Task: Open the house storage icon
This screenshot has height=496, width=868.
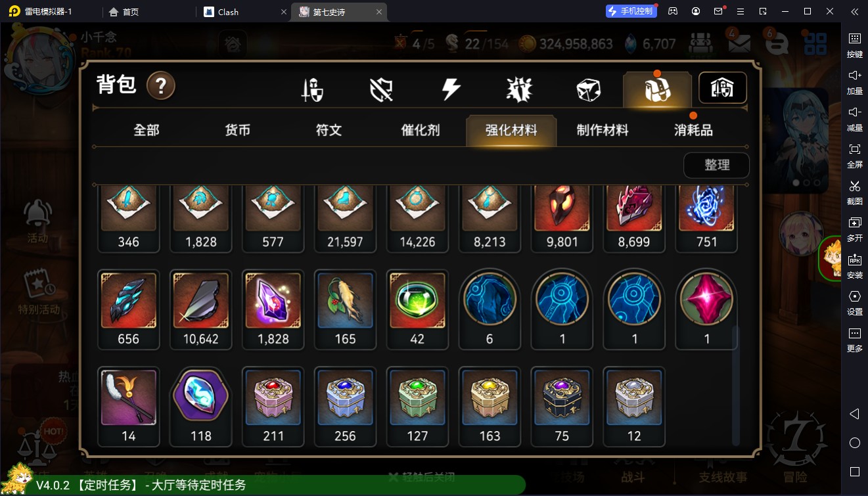Action: pyautogui.click(x=723, y=88)
